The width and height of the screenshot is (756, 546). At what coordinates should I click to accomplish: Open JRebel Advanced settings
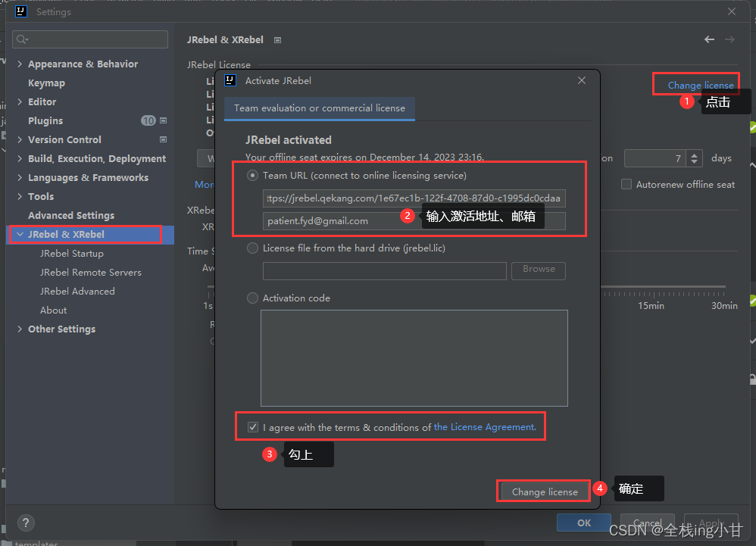77,291
